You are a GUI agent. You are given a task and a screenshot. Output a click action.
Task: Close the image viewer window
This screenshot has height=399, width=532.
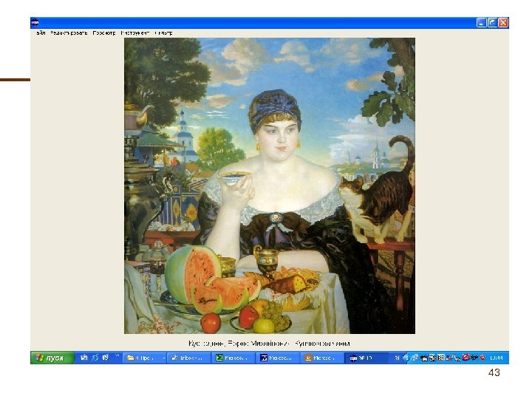503,23
